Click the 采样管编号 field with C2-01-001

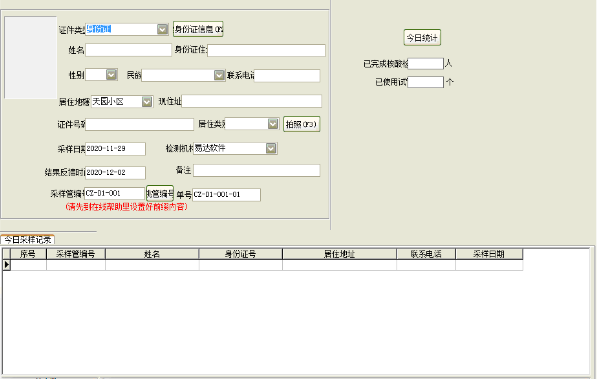tap(114, 193)
